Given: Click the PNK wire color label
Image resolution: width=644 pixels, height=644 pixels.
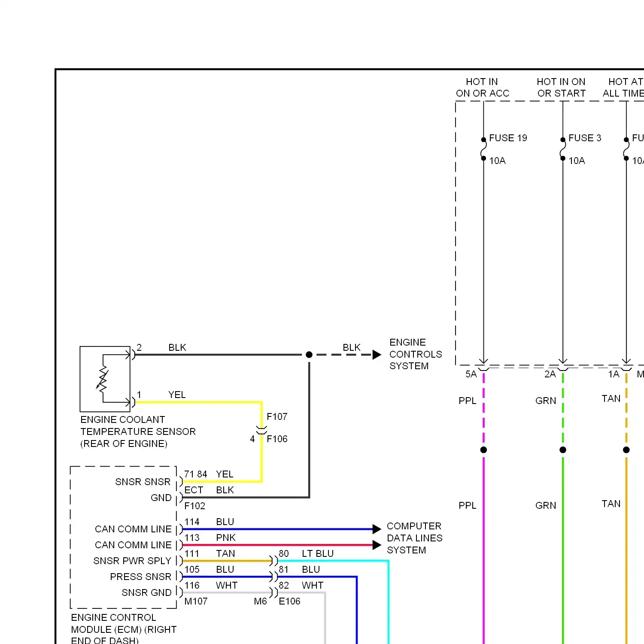Looking at the screenshot, I should 226,538.
